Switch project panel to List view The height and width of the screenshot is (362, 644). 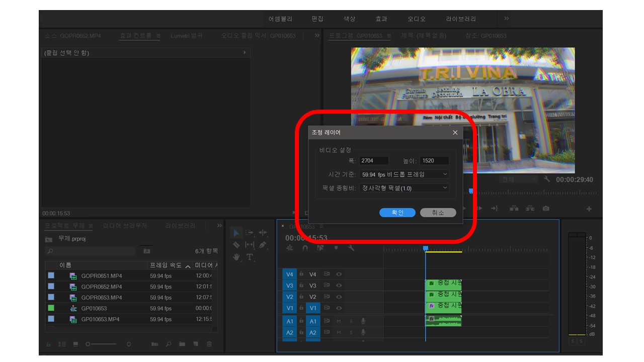62,344
